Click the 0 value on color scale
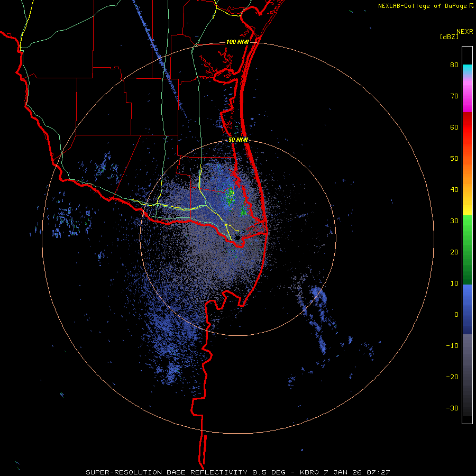Screen dimensions: 476x476 pos(456,315)
